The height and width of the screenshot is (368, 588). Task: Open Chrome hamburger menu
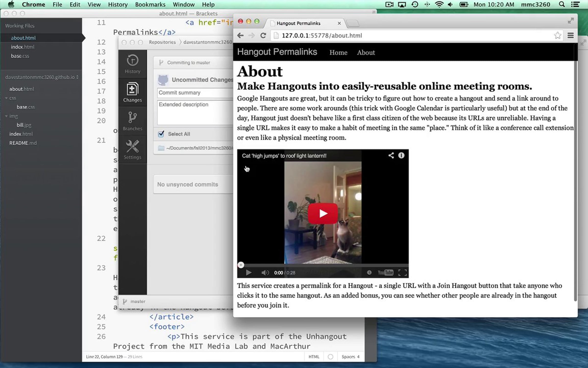pos(571,36)
